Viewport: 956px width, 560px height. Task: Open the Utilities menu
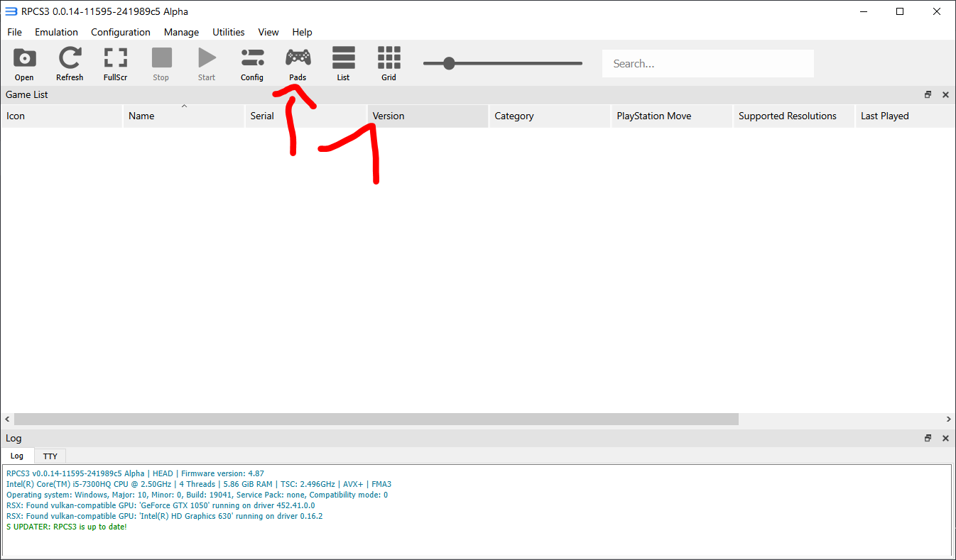point(229,32)
